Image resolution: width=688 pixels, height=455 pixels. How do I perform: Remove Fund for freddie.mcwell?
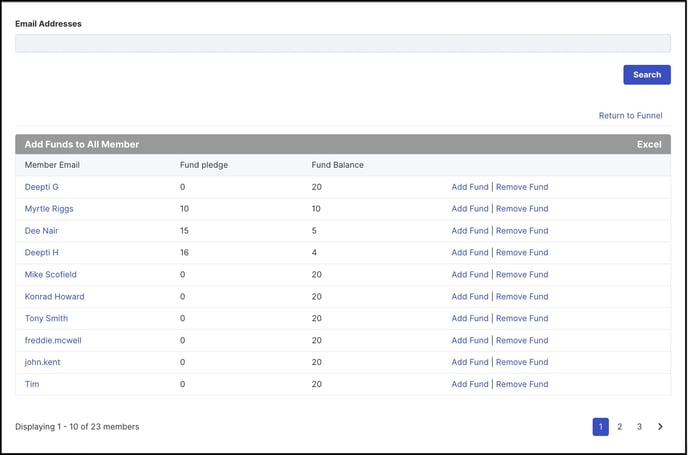pos(522,340)
